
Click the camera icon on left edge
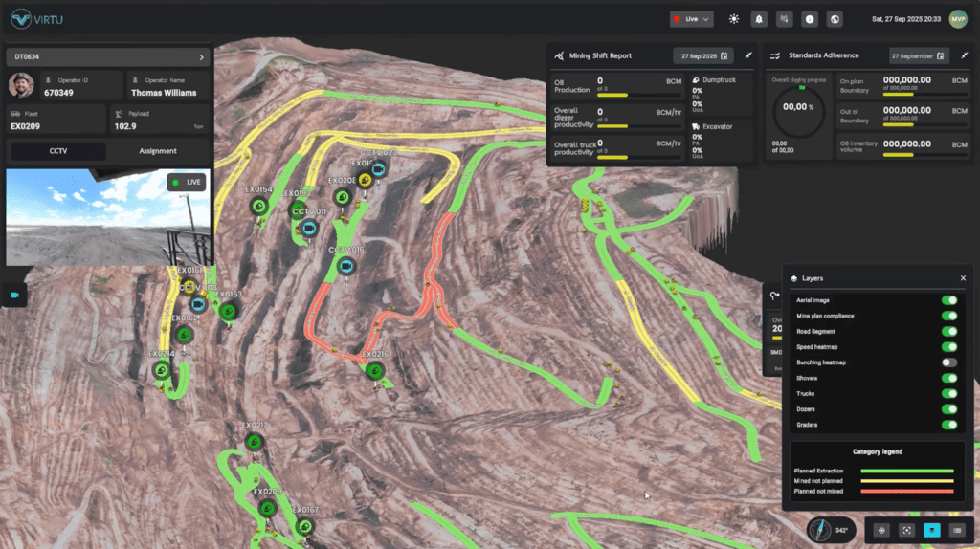pyautogui.click(x=14, y=296)
